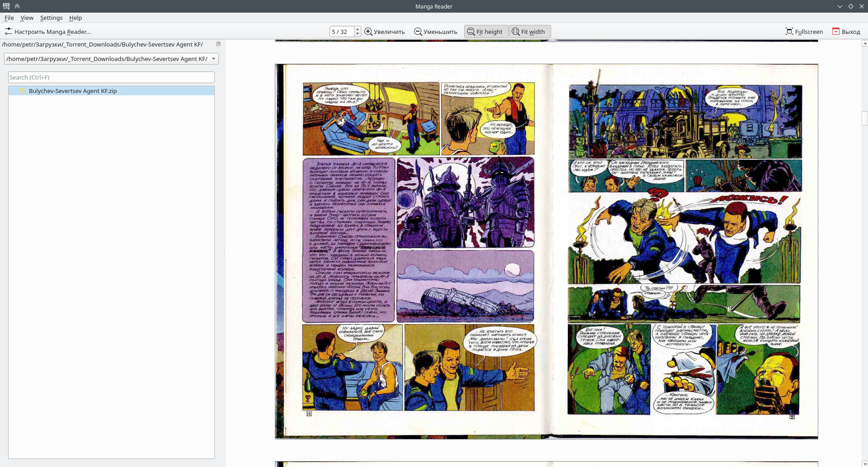This screenshot has width=868, height=467.
Task: Click the keep-above arrows icon in titlebar
Action: pyautogui.click(x=17, y=6)
